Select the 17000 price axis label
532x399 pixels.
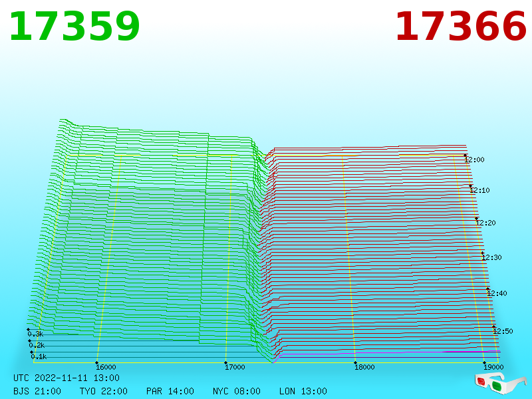(x=235, y=367)
